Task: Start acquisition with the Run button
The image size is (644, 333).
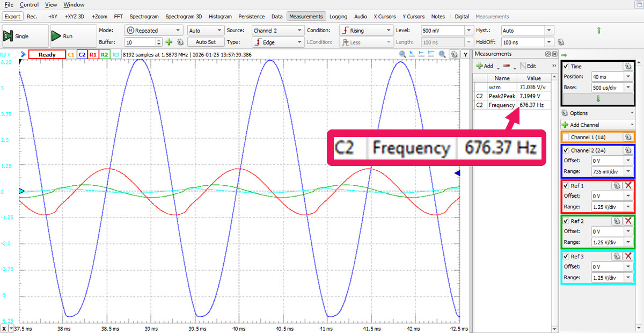Action: 62,36
